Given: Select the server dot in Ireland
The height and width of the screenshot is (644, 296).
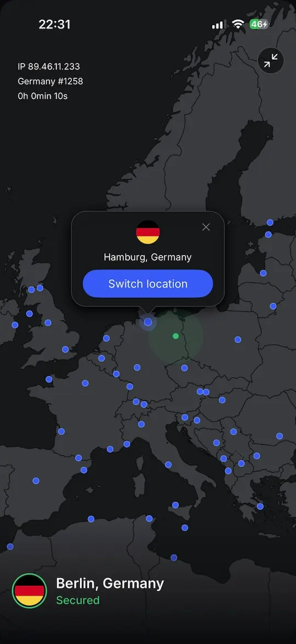Looking at the screenshot, I should 15,325.
